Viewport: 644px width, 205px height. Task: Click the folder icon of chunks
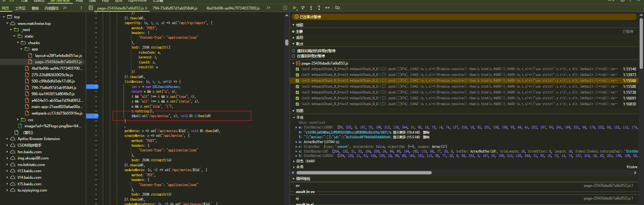(x=23, y=43)
